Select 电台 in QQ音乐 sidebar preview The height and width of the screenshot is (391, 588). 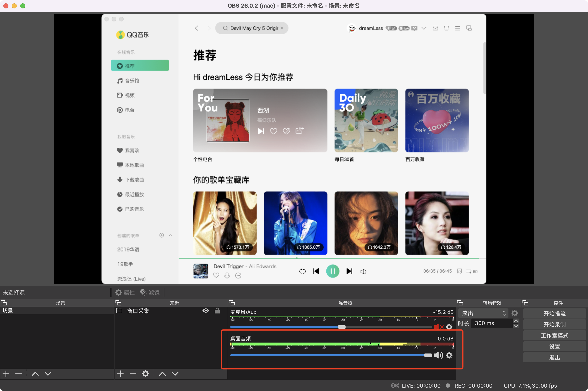click(x=126, y=110)
